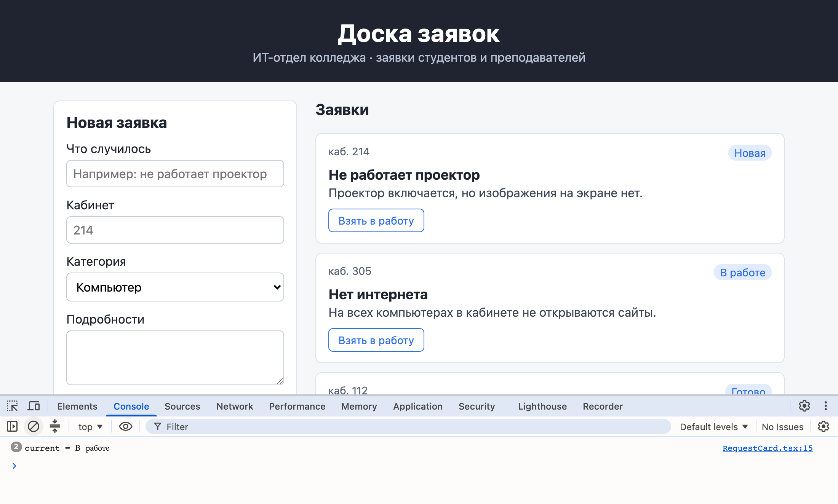This screenshot has width=838, height=504.
Task: Click the message repeat count badge 2
Action: tap(16, 447)
